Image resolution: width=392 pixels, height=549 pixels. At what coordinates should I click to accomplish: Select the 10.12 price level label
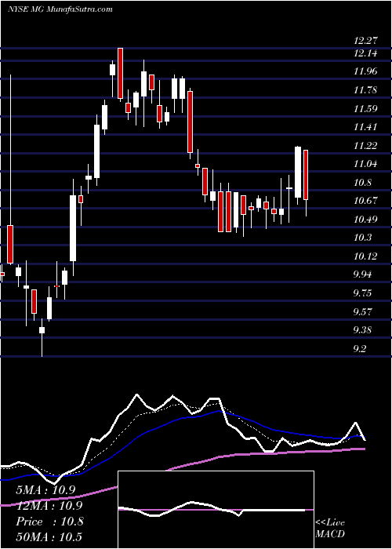(366, 256)
